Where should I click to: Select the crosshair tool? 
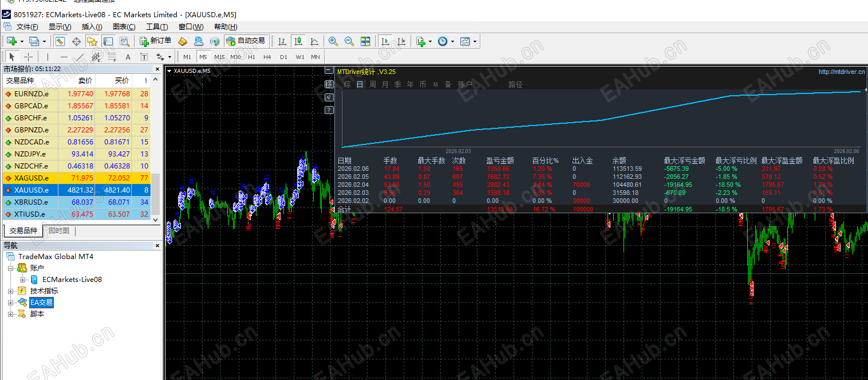[28, 57]
